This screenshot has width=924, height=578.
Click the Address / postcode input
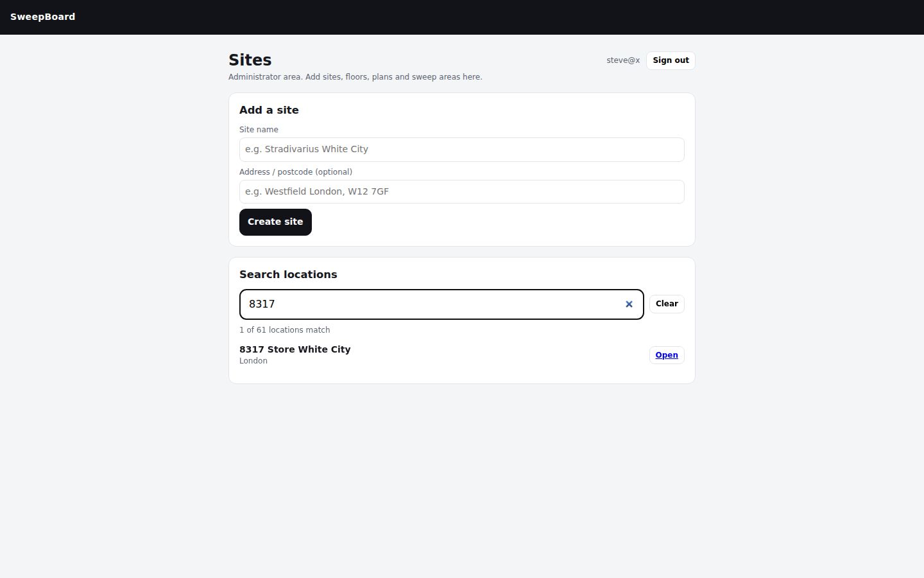coord(462,191)
